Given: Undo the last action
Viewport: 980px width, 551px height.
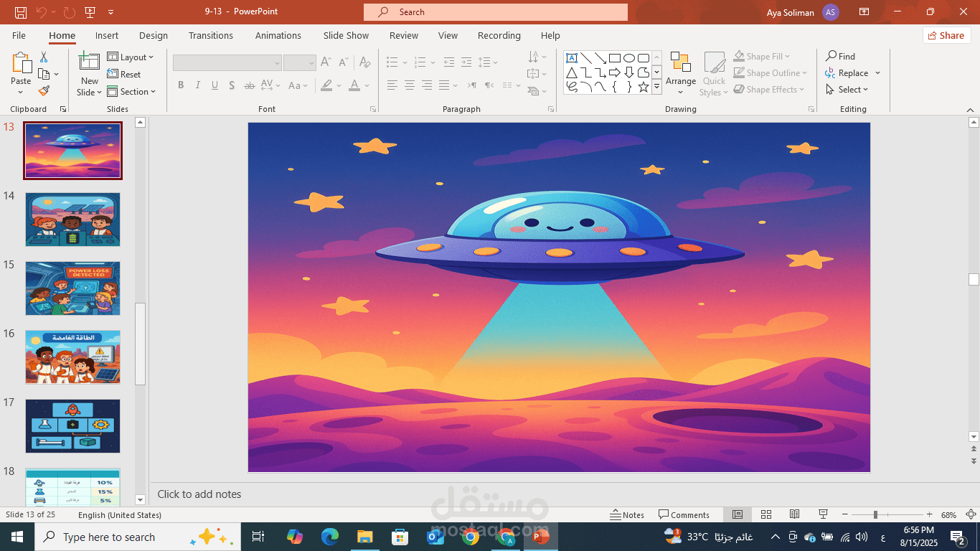Looking at the screenshot, I should [x=42, y=12].
